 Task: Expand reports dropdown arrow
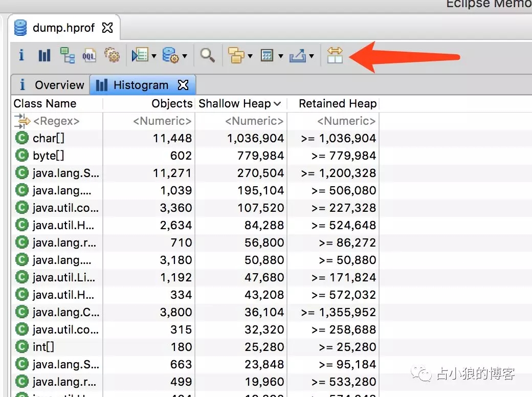(x=153, y=56)
